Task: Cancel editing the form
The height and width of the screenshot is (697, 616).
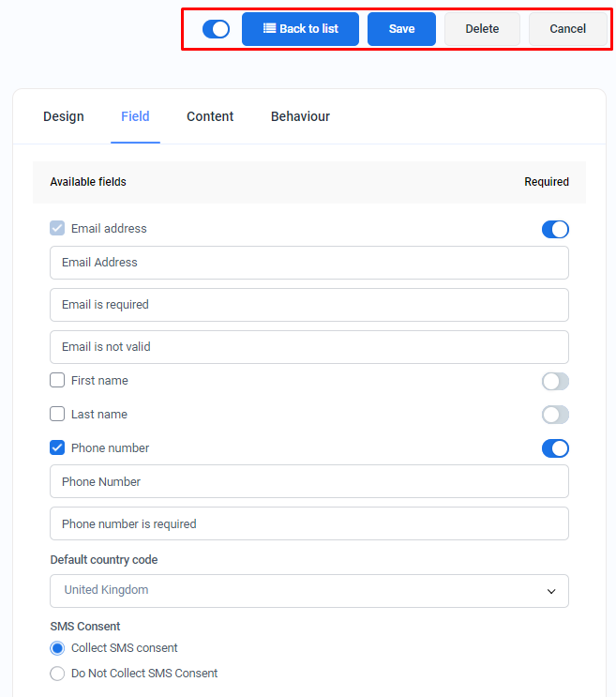Action: coord(567,29)
